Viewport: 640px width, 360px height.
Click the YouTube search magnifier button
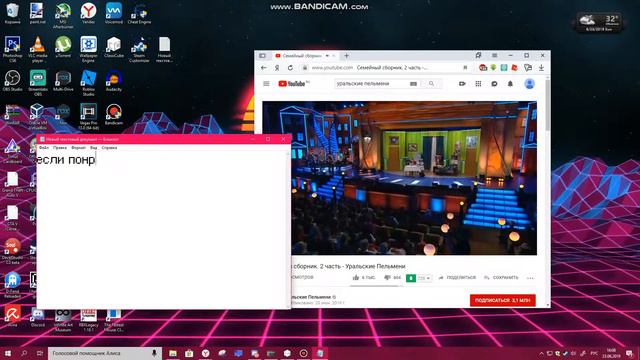click(431, 84)
